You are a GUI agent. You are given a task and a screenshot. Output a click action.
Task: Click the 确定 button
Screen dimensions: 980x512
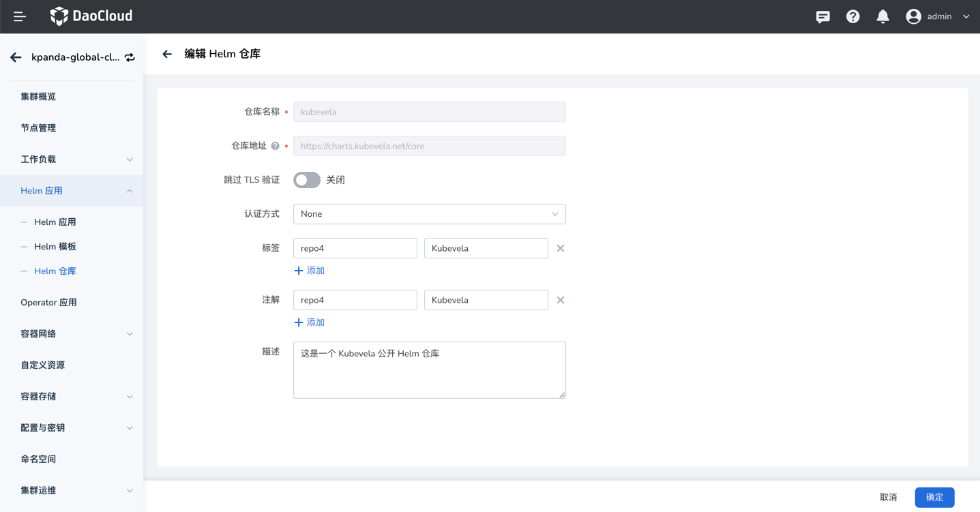934,497
